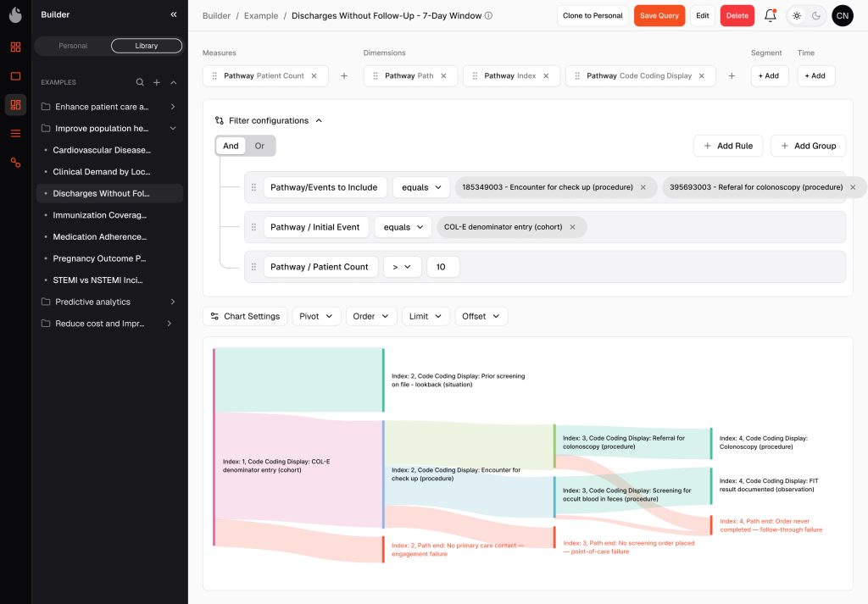The width and height of the screenshot is (868, 604).
Task: Search the Examples list with magnifier icon
Action: point(140,82)
